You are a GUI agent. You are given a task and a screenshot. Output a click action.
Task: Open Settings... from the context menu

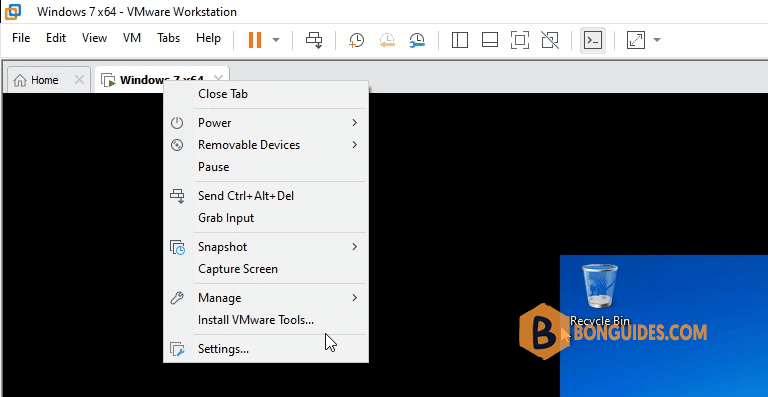tap(266, 349)
